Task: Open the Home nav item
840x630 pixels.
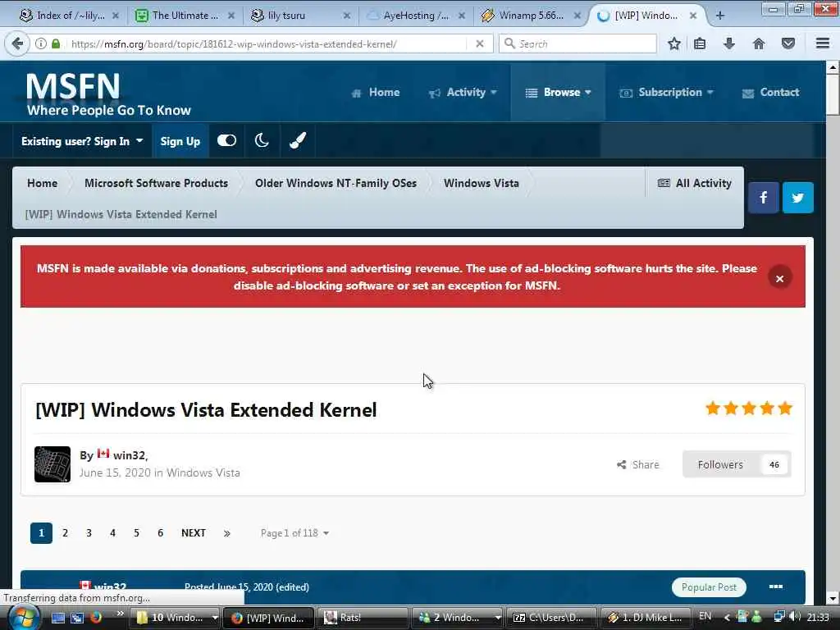Action: tap(376, 92)
